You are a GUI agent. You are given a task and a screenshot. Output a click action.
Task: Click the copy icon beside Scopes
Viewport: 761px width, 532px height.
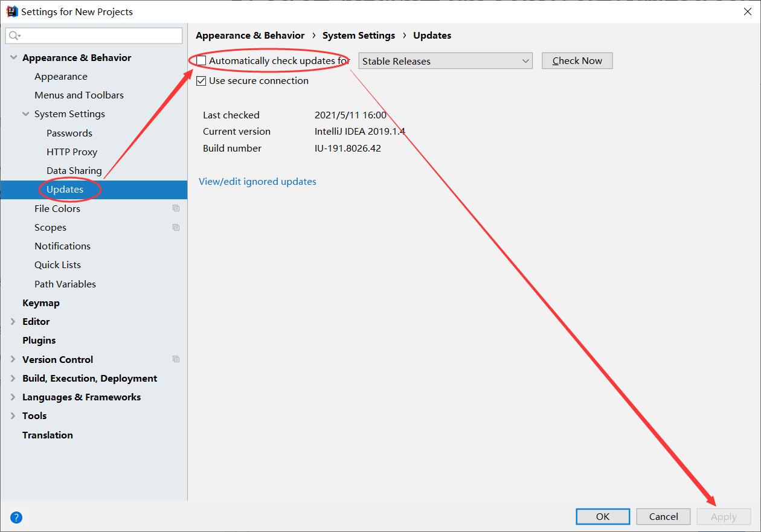pyautogui.click(x=176, y=227)
